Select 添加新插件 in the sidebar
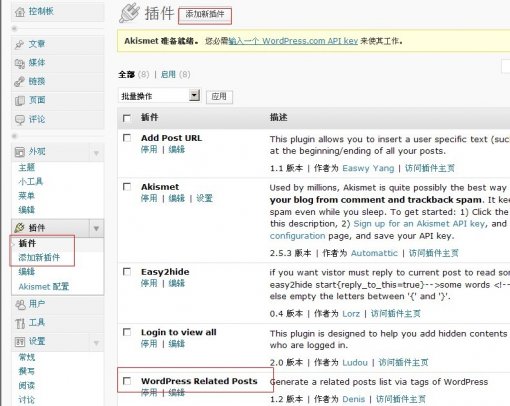Viewport: 510px width, 406px height. click(39, 257)
